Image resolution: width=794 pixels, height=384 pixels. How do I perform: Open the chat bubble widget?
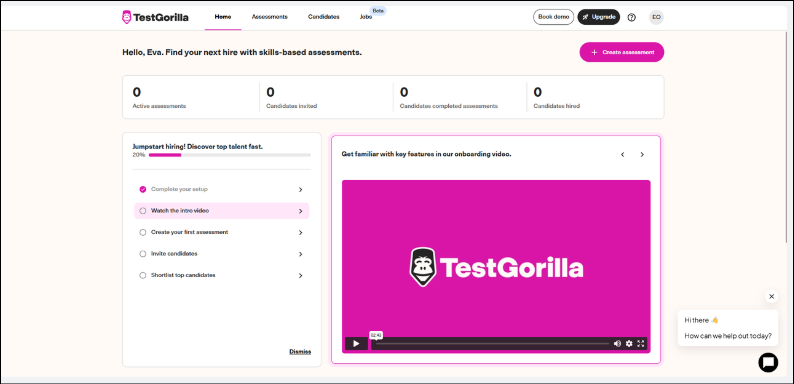768,362
